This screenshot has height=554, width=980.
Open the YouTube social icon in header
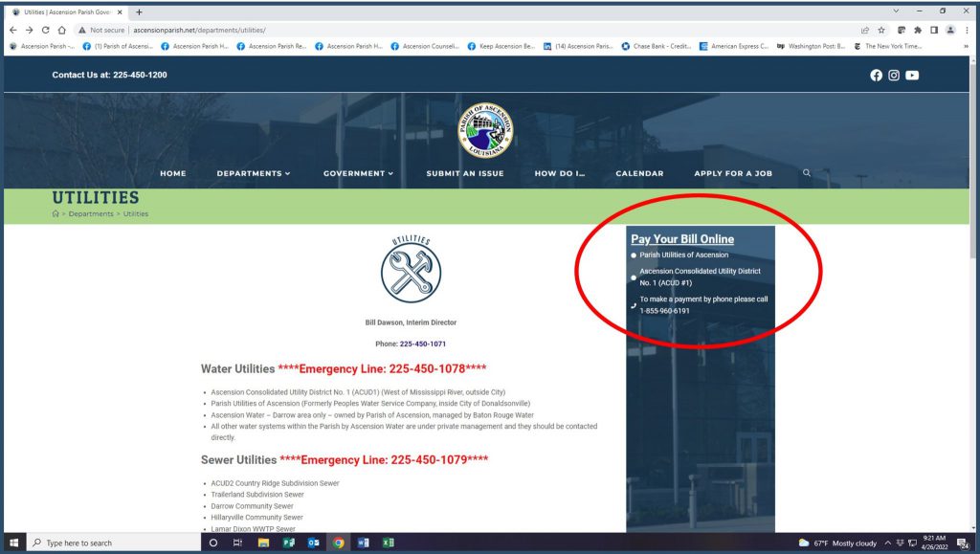tap(912, 76)
